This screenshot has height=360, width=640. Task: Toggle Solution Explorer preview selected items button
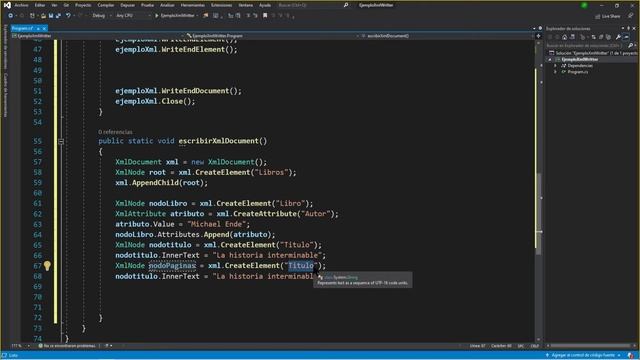pyautogui.click(x=626, y=37)
